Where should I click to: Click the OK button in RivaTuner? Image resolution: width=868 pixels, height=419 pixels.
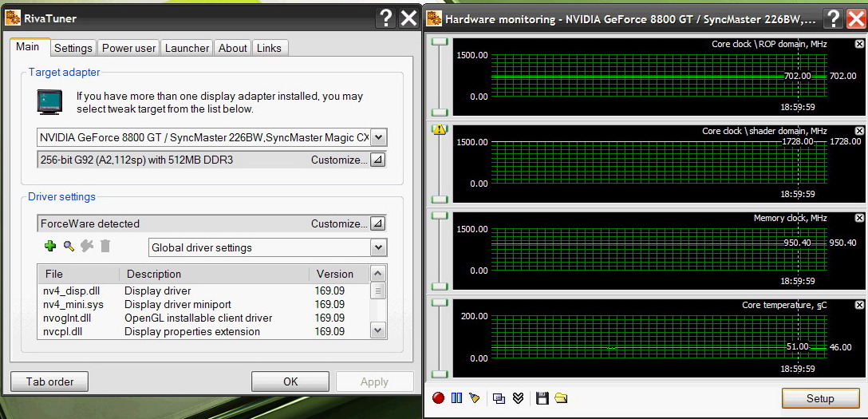(290, 381)
